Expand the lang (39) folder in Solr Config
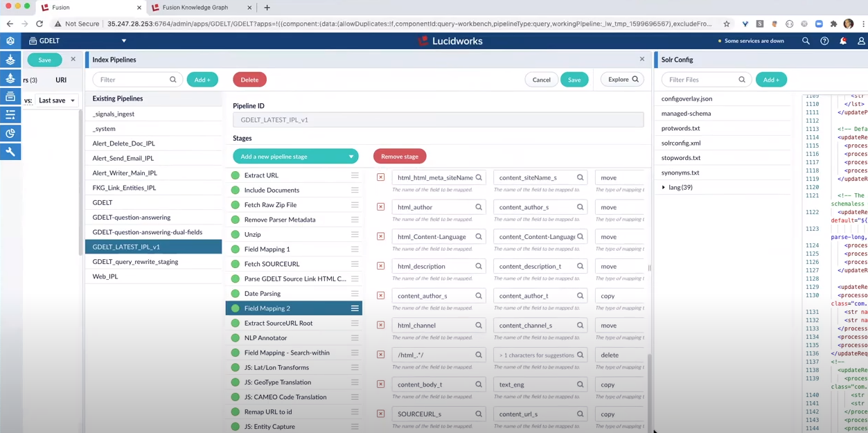This screenshot has width=868, height=433. click(664, 187)
